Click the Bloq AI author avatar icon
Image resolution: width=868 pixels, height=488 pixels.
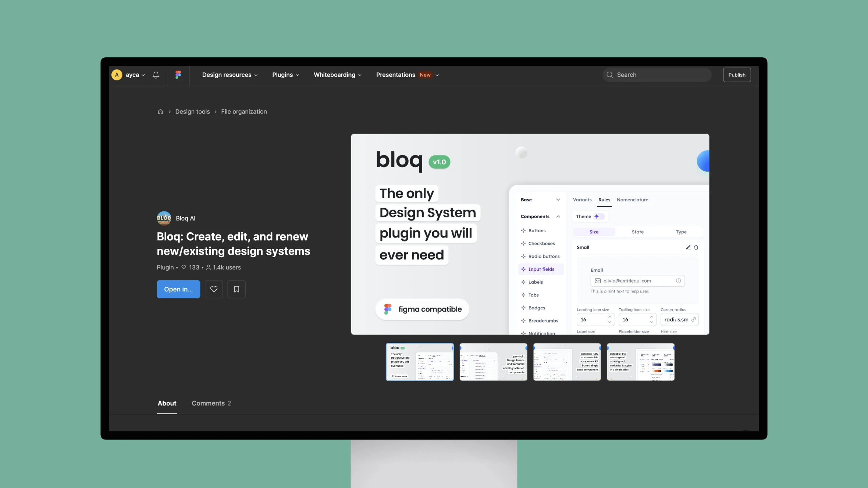click(163, 218)
